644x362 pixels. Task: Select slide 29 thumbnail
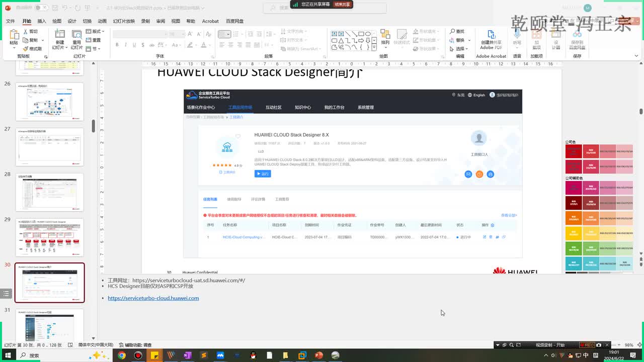pos(49,237)
